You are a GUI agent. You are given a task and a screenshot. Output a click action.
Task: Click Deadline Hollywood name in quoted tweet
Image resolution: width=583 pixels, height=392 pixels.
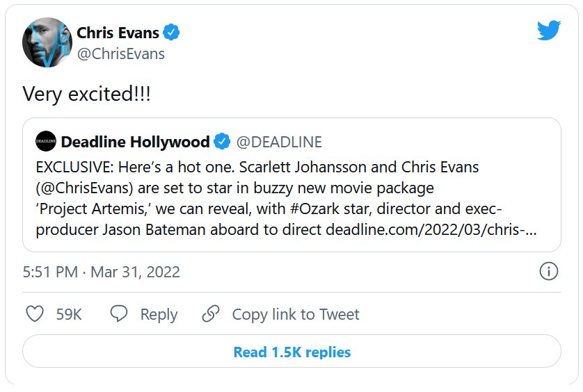135,142
